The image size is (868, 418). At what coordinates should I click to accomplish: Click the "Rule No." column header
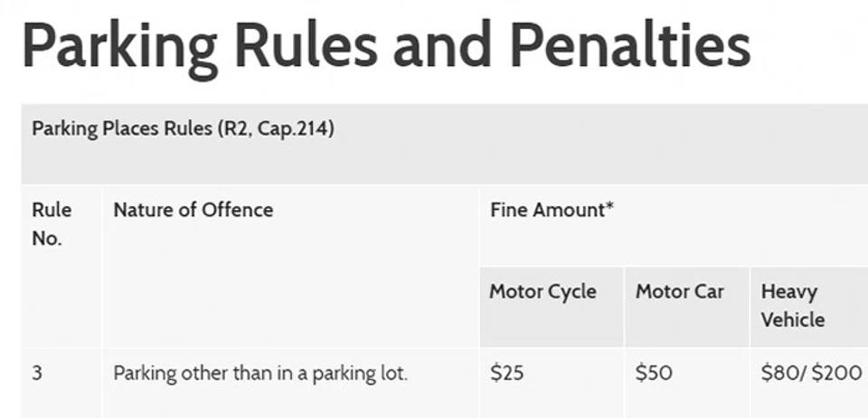coord(52,224)
